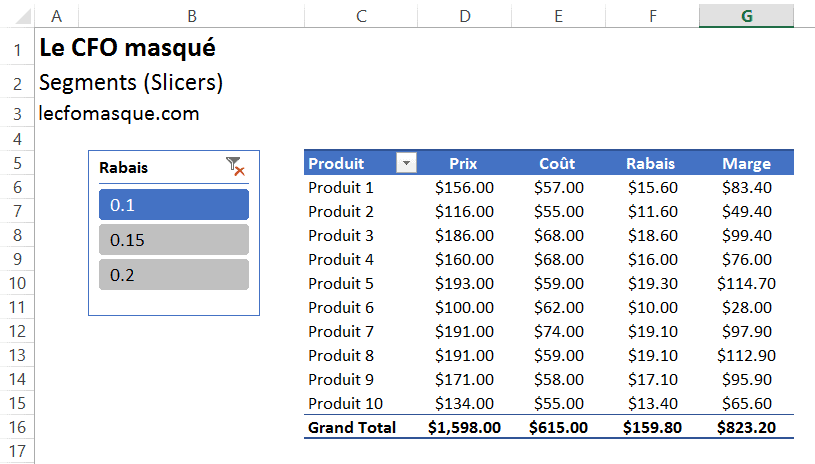This screenshot has height=464, width=815.
Task: Select column G header
Action: pyautogui.click(x=746, y=15)
